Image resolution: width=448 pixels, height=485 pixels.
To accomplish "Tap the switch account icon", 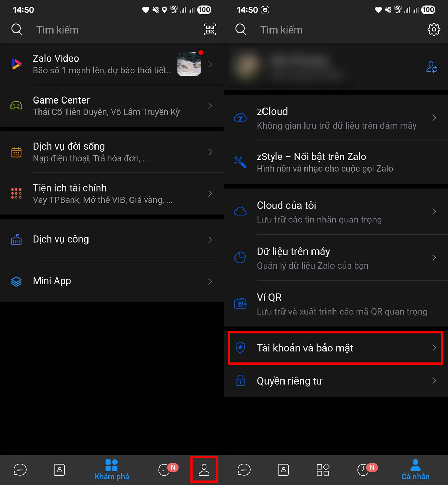I will [431, 67].
